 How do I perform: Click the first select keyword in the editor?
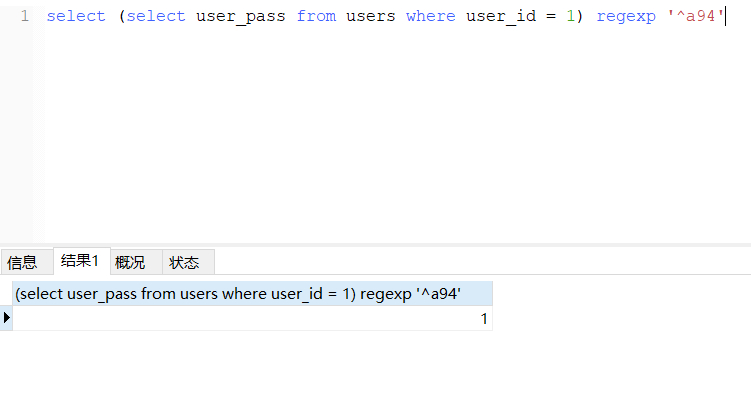coord(76,16)
